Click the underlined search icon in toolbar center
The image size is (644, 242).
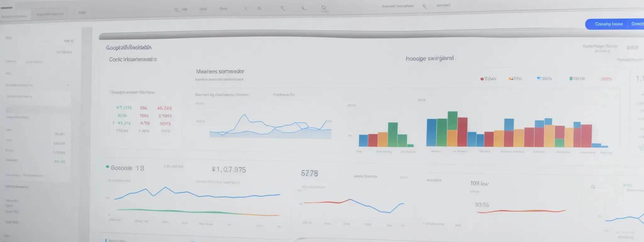[x=324, y=8]
